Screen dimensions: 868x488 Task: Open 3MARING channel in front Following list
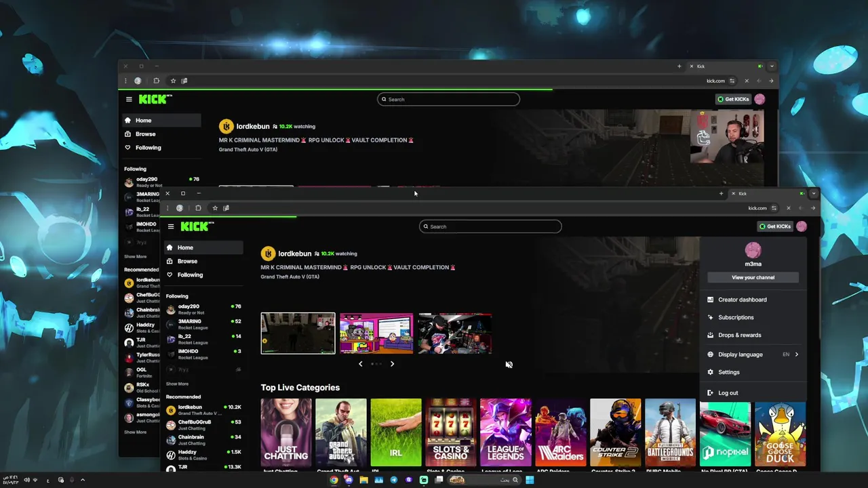coord(203,324)
